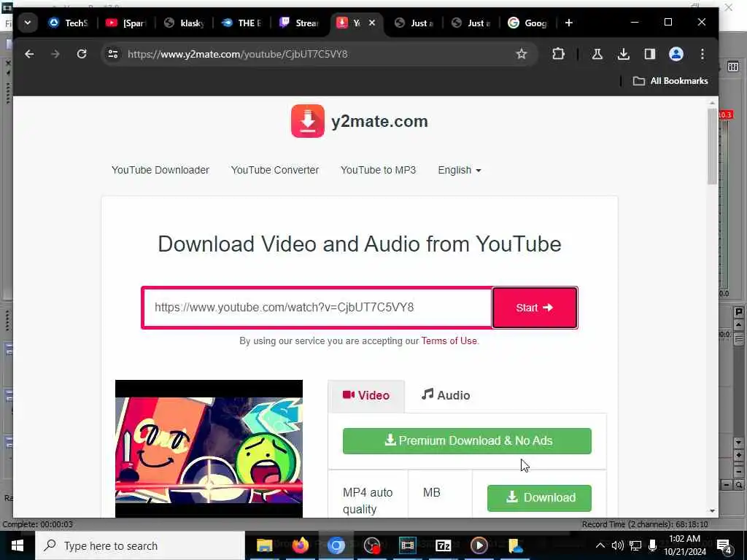Screen dimensions: 747x560
Task: Open Windows Start menu
Action: coord(18,545)
